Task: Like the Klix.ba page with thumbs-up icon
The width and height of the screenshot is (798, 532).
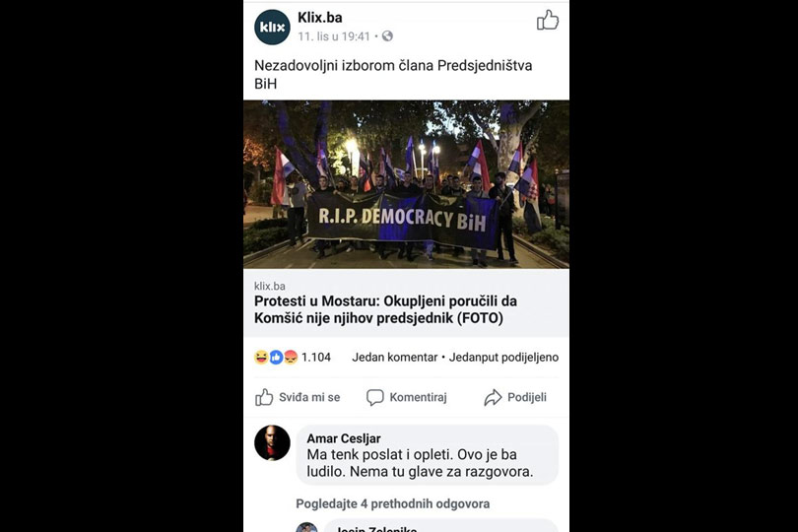Action: coord(548,21)
